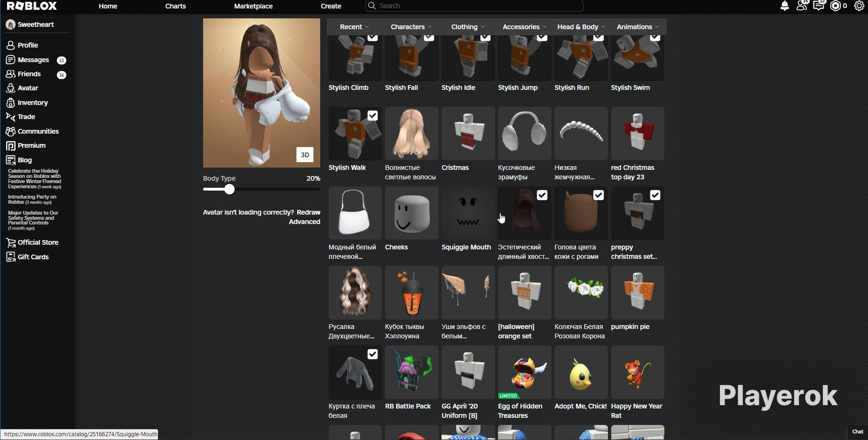Viewport: 868px width, 440px height.
Task: Click the Roblox logo in the header
Action: (32, 6)
